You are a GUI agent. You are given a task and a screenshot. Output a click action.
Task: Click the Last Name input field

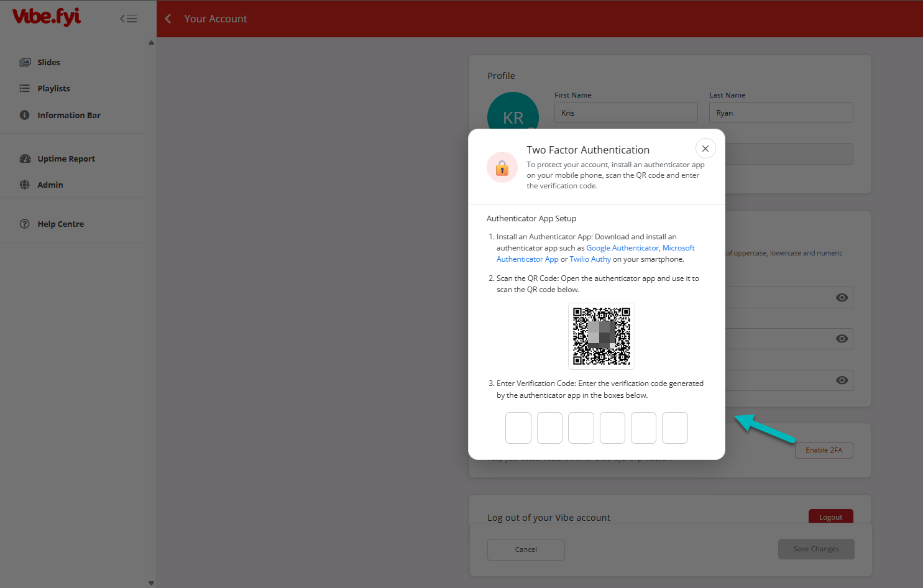tap(781, 113)
